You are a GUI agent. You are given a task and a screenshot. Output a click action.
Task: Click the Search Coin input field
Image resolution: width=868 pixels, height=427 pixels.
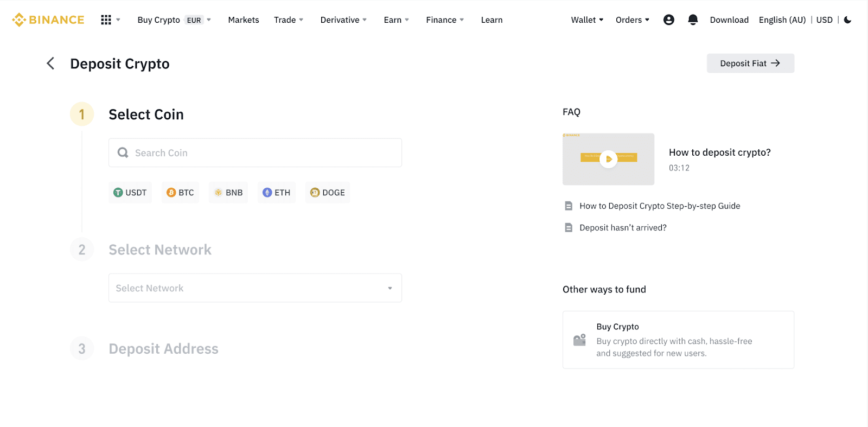[255, 153]
